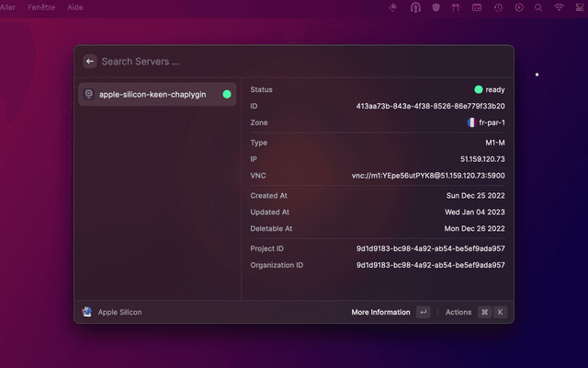
Task: Click the server icon for apple-silicon-keen-chaplygin
Action: pyautogui.click(x=87, y=94)
